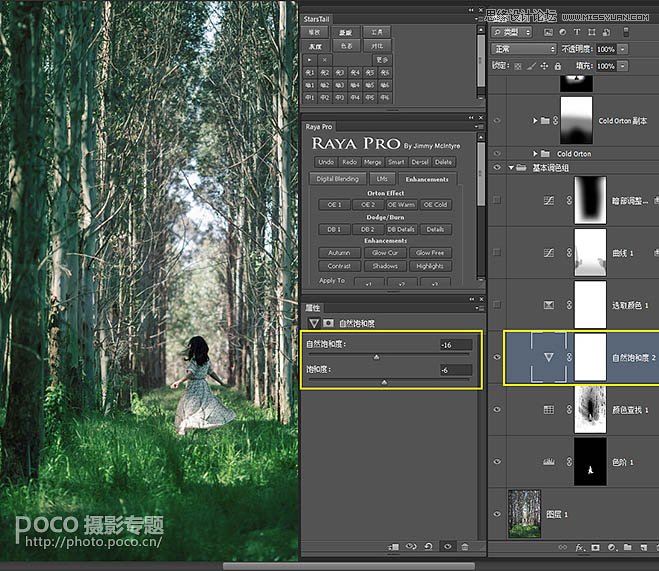Create new group folder icon at Layers bottom
The image size is (659, 571).
click(627, 547)
